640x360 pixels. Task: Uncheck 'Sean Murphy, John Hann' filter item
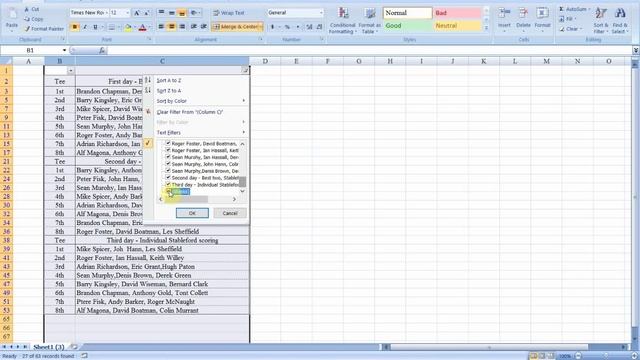(168, 164)
